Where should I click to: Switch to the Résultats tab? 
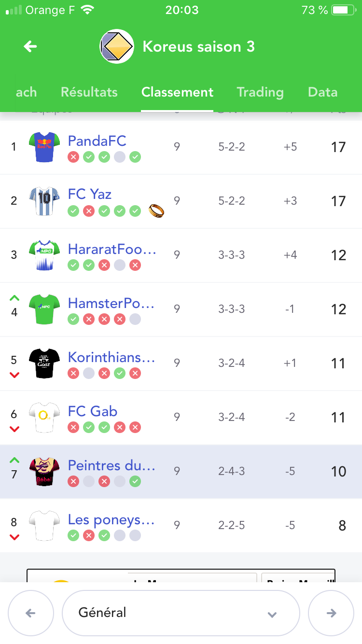(x=89, y=92)
